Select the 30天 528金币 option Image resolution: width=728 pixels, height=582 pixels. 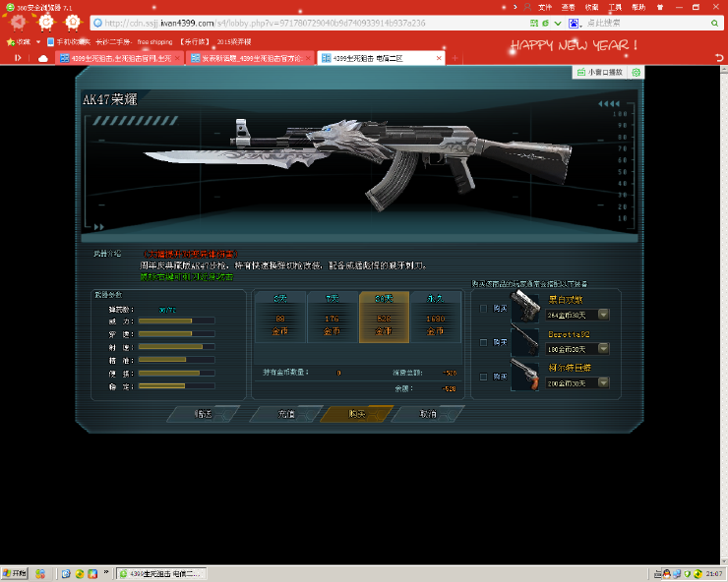(x=384, y=317)
